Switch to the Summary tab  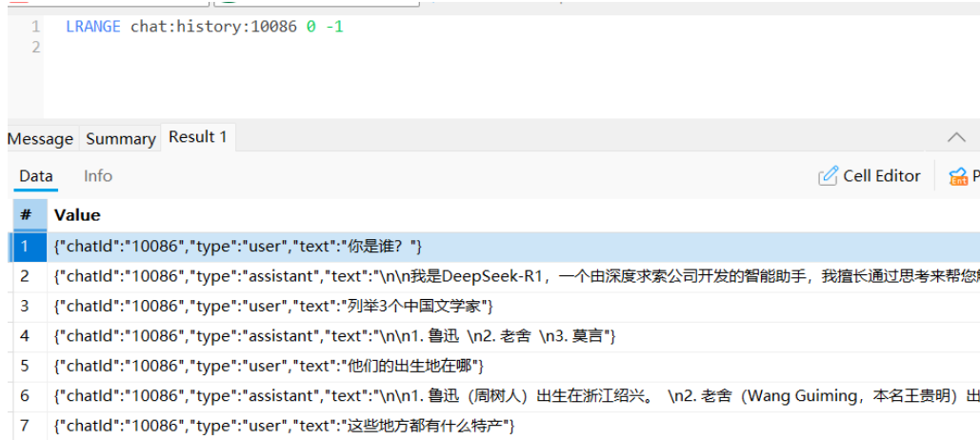[x=121, y=139]
